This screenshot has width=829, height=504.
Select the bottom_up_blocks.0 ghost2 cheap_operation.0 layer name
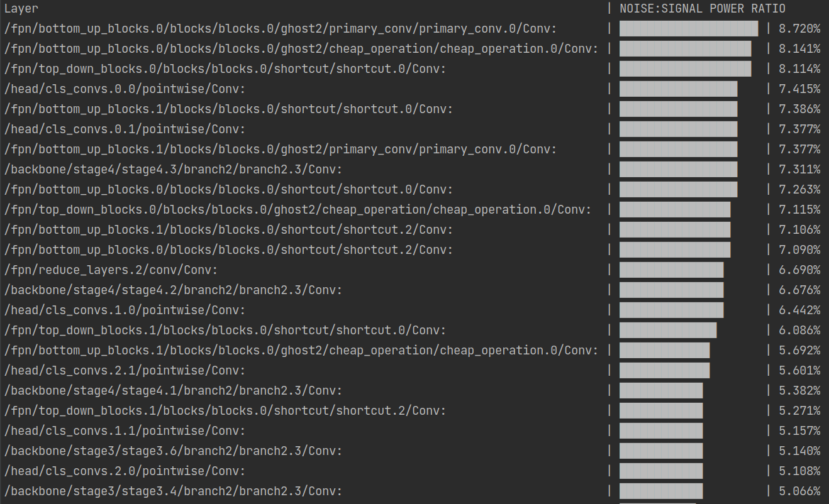(x=301, y=49)
